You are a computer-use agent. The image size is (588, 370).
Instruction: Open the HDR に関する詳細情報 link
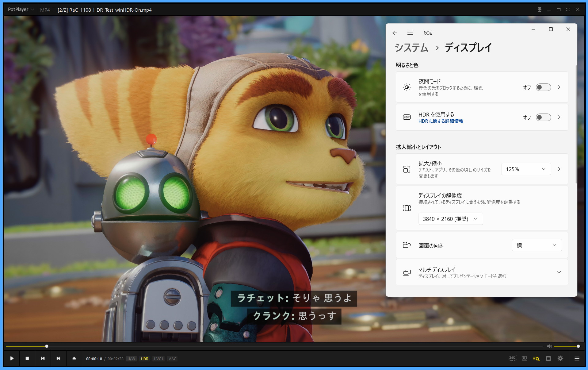coord(441,121)
